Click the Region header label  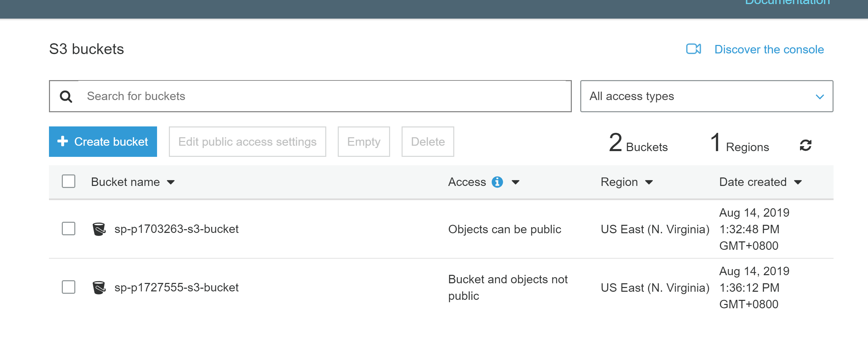(619, 182)
